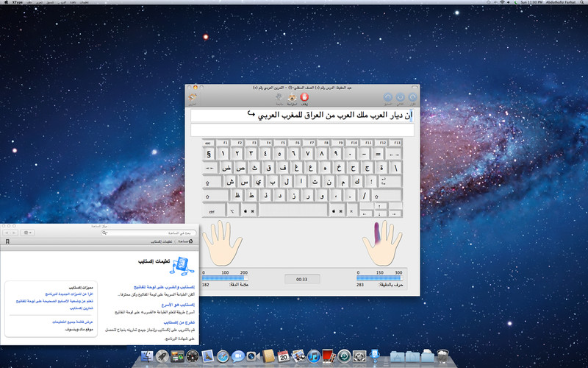
Task: Click the accuracy progress bar (علامة الدقة)
Action: tap(225, 278)
